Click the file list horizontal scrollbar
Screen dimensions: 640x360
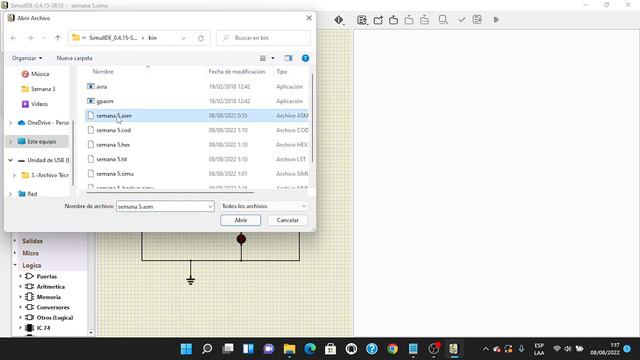[x=170, y=192]
